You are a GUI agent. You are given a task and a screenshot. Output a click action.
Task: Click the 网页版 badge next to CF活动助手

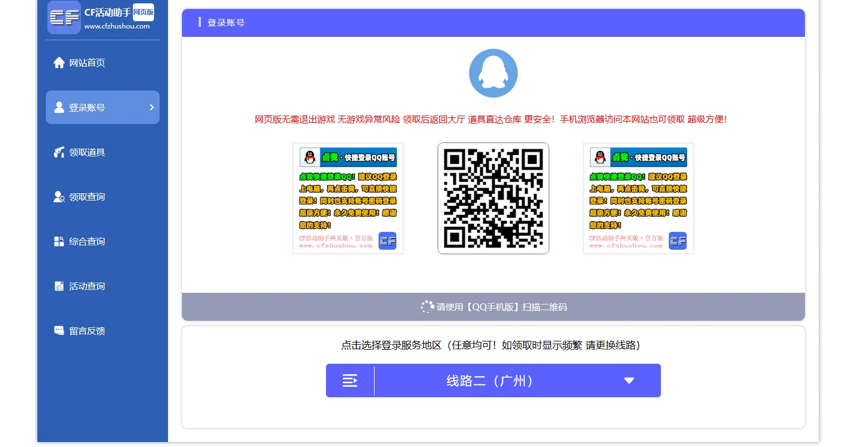[143, 12]
